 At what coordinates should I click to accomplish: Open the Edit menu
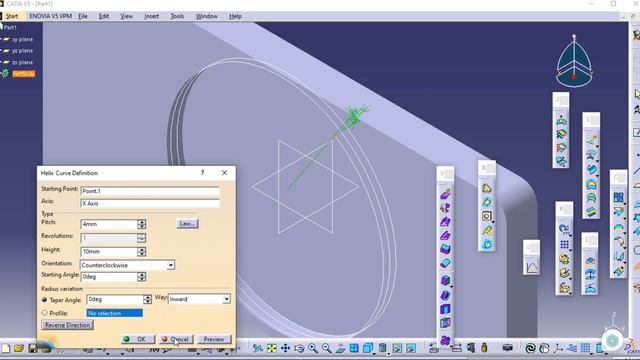[104, 16]
